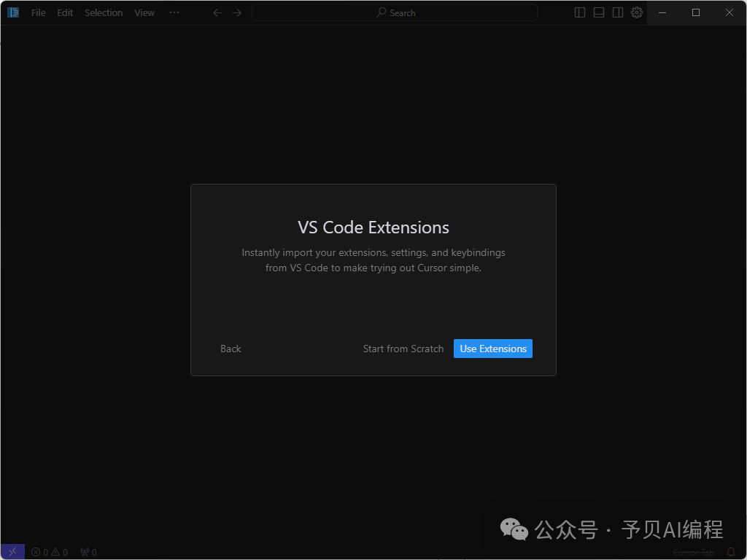
Task: Toggle the bottom panel layout icon
Action: [x=599, y=12]
